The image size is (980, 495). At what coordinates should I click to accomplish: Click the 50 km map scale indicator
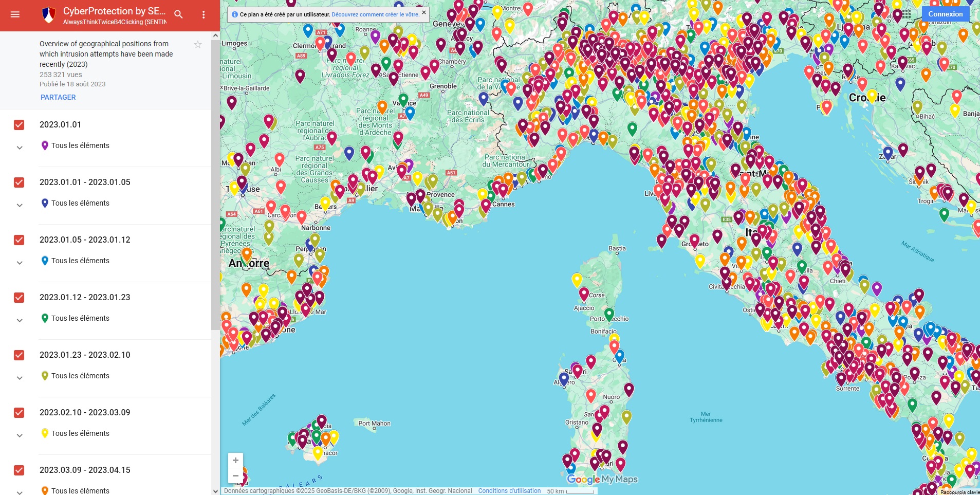click(x=570, y=491)
